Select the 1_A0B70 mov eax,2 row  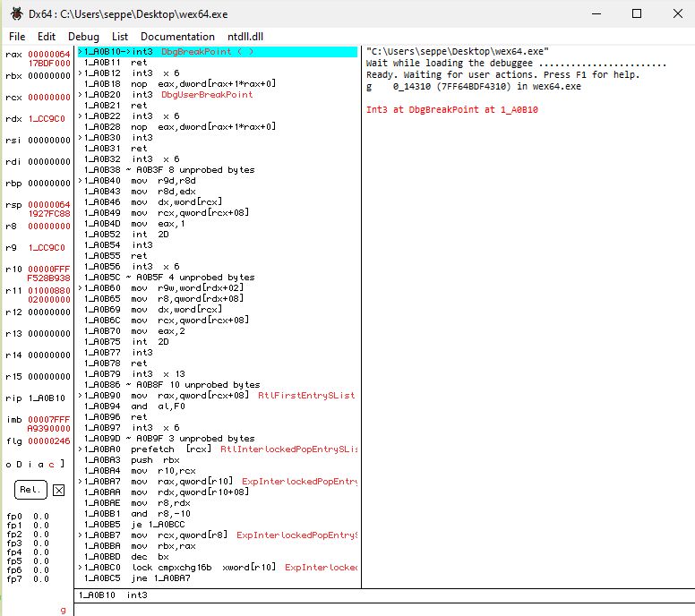click(x=218, y=331)
